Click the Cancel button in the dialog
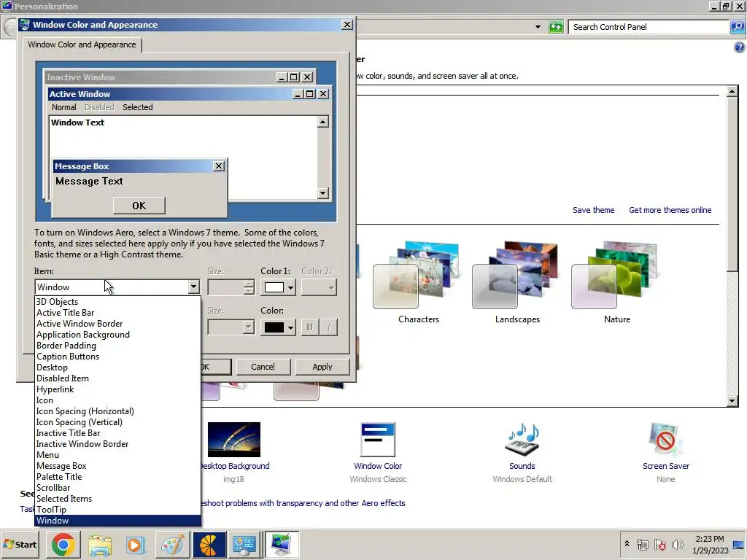747x560 pixels. [x=263, y=367]
